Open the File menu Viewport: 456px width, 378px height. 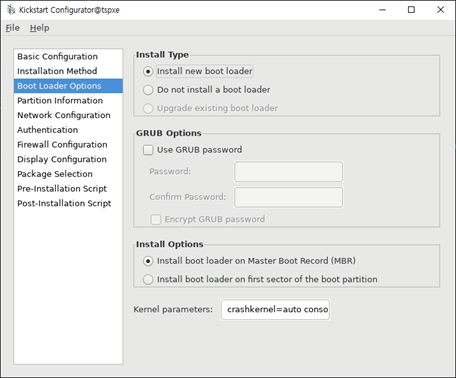(x=13, y=28)
